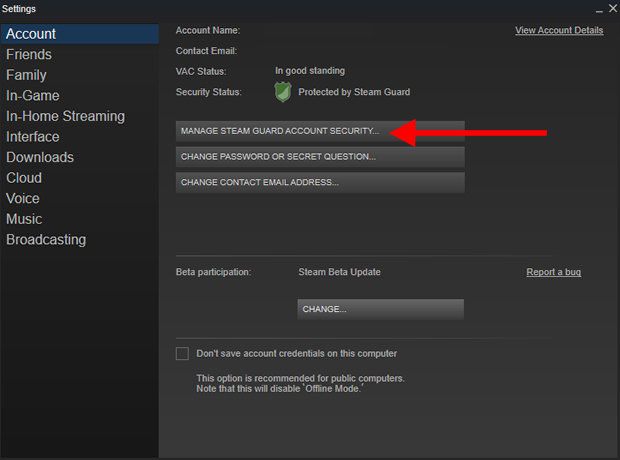Image resolution: width=620 pixels, height=460 pixels.
Task: Click the 'In good standing' VAC status text
Action: 310,71
